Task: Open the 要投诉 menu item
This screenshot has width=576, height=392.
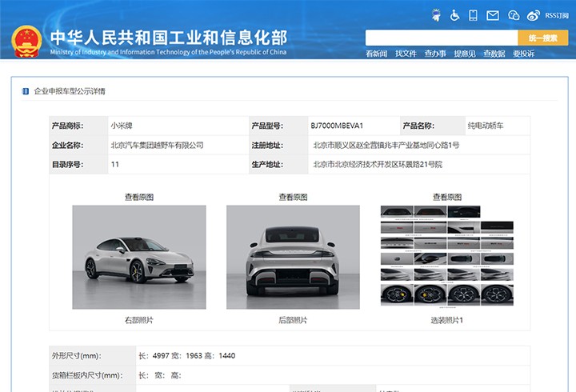Action: click(x=523, y=54)
